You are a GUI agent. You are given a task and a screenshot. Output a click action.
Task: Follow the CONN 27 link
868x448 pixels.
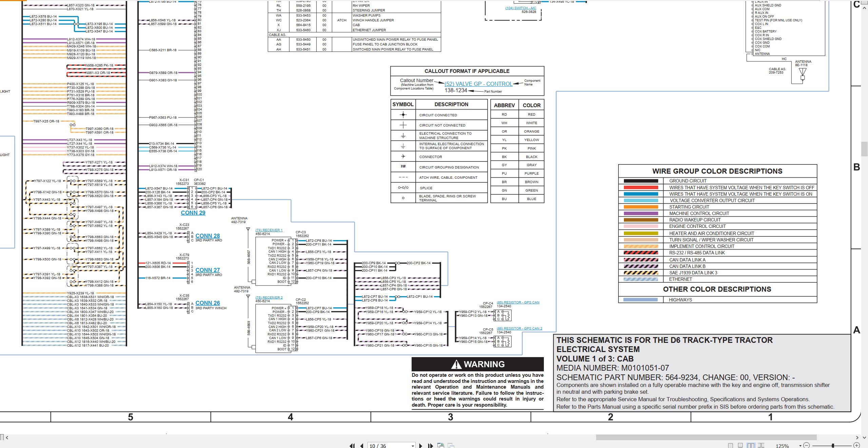pyautogui.click(x=208, y=270)
